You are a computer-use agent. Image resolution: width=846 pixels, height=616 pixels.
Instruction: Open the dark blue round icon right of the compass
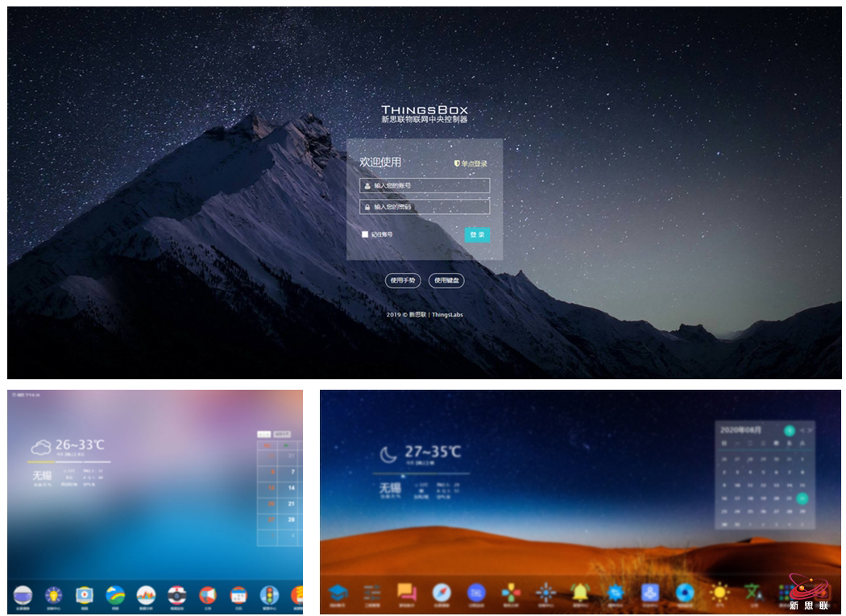[476, 593]
